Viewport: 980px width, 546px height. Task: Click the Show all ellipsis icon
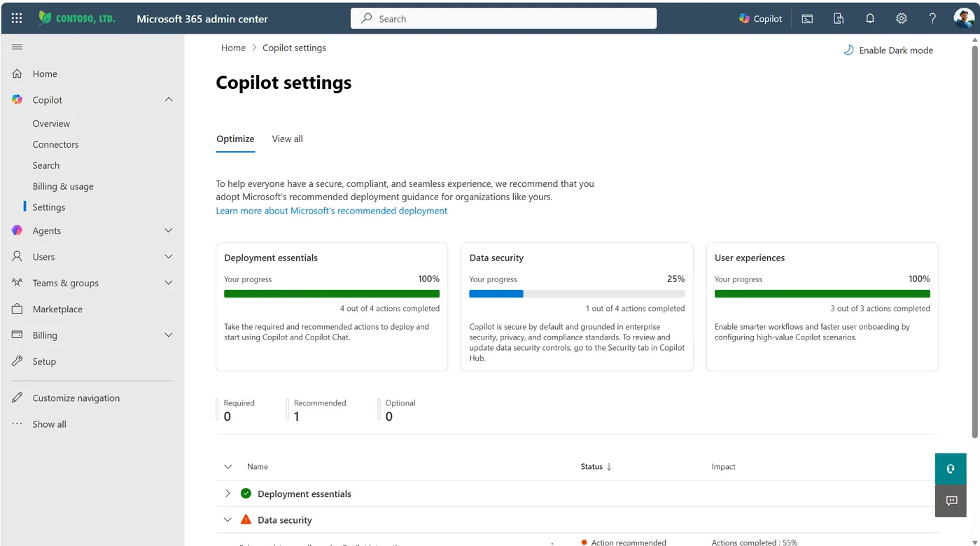click(x=17, y=424)
